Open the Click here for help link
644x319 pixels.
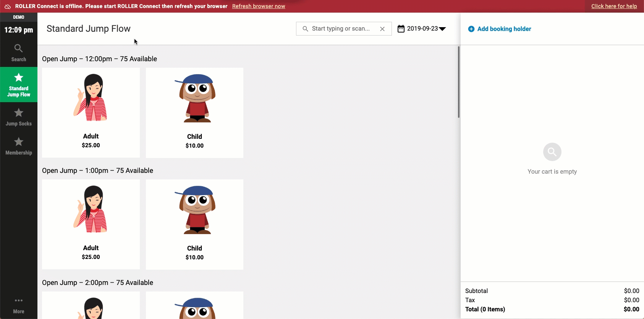[x=614, y=6]
